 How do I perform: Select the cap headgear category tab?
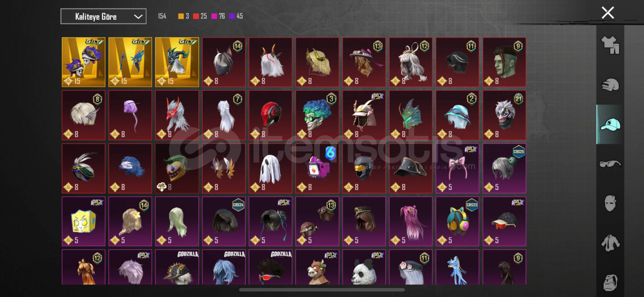(x=610, y=124)
